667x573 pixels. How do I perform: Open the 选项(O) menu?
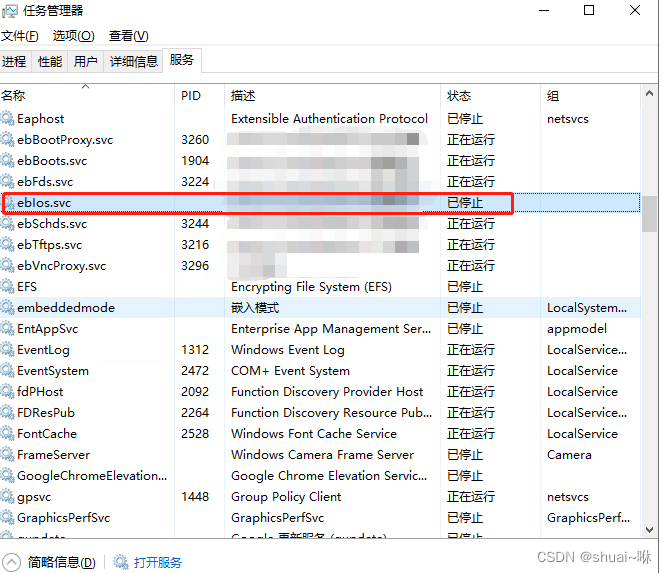(73, 36)
